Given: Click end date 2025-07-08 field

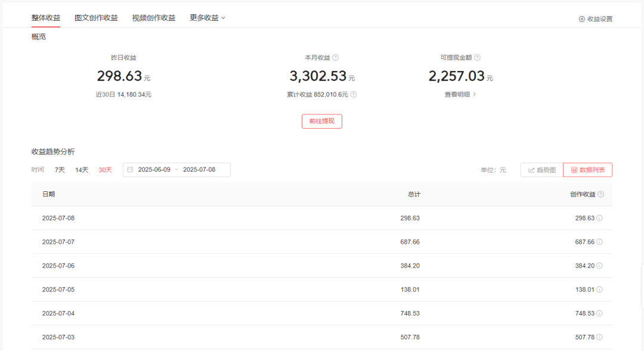Looking at the screenshot, I should point(199,170).
